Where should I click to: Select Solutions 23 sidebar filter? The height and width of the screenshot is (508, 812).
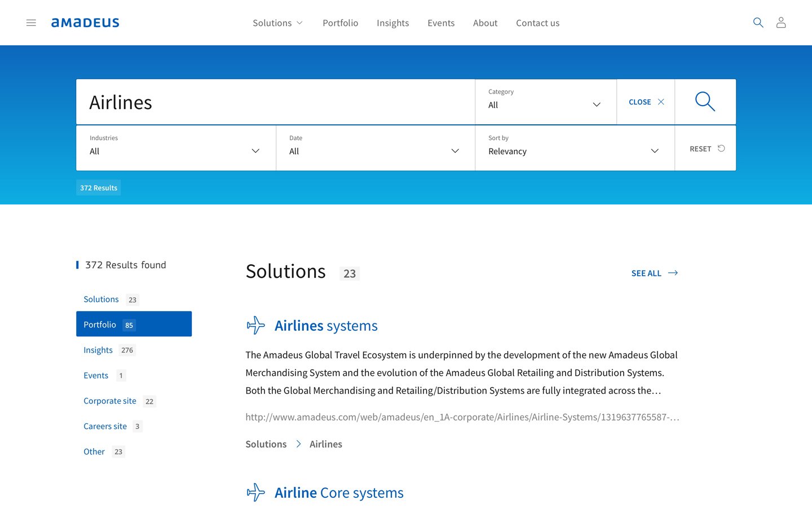click(134, 299)
